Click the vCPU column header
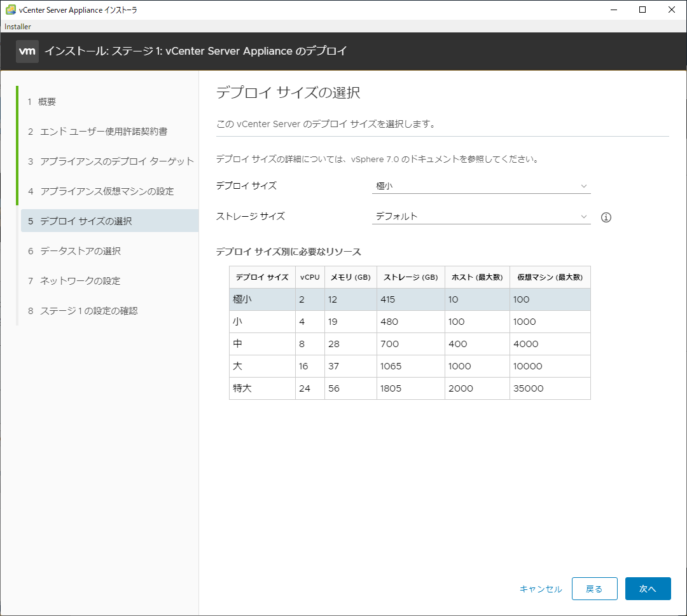 coord(310,277)
